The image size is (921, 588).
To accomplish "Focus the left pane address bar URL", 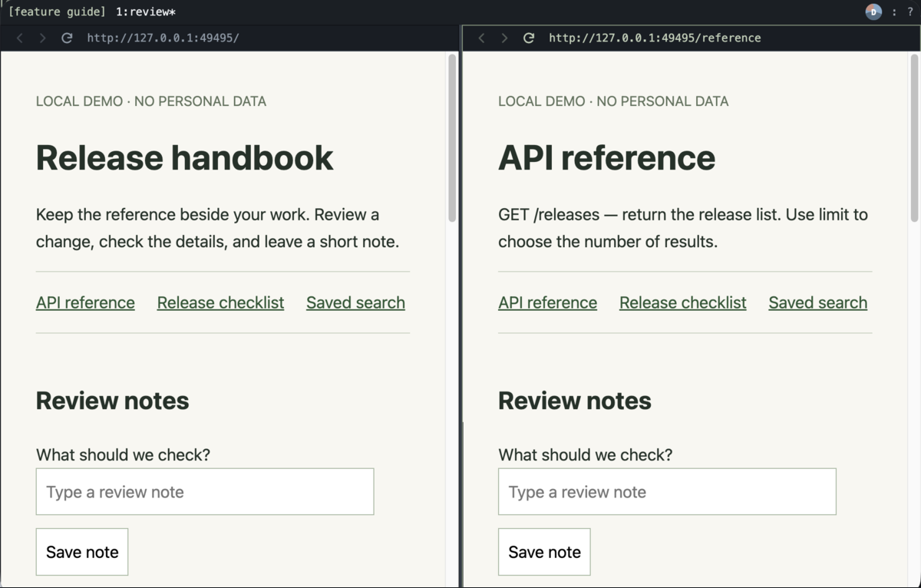I will click(x=163, y=38).
